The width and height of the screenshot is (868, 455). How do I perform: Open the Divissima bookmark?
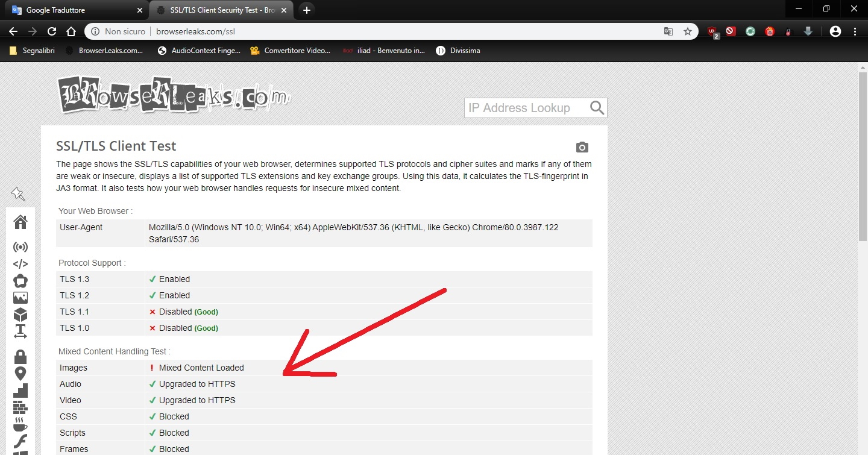pos(458,51)
